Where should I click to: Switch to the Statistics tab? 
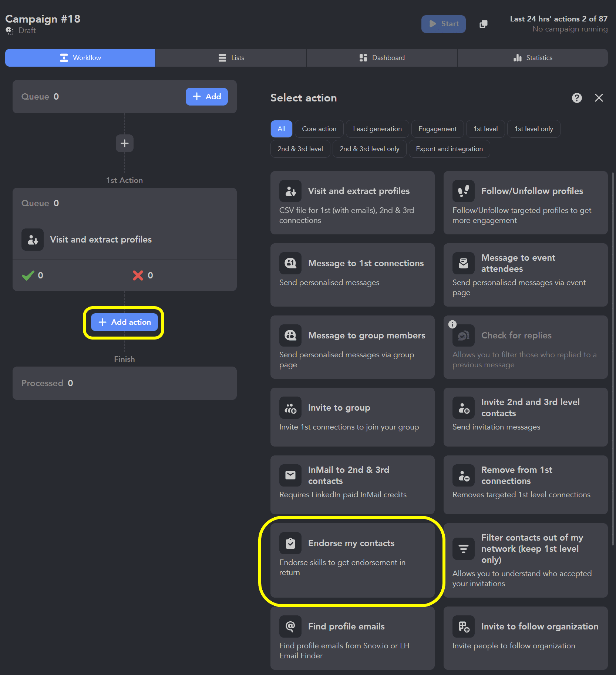click(532, 57)
